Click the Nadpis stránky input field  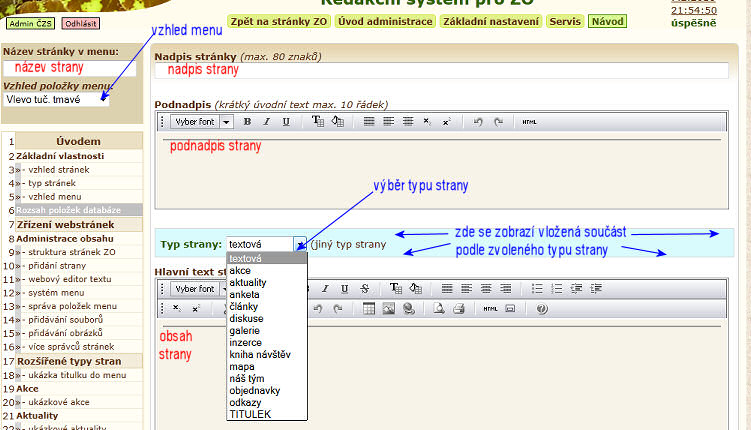click(x=450, y=70)
